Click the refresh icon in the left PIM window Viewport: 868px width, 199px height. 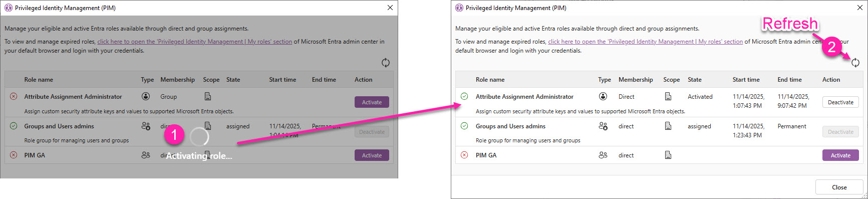[386, 63]
